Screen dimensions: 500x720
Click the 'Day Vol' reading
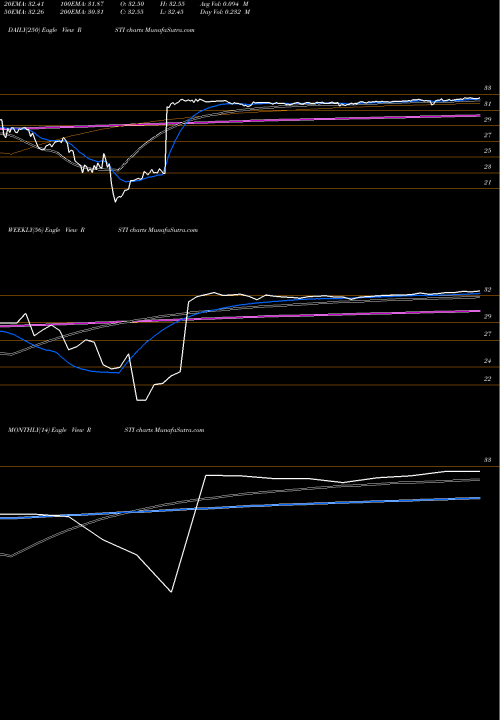225,12
